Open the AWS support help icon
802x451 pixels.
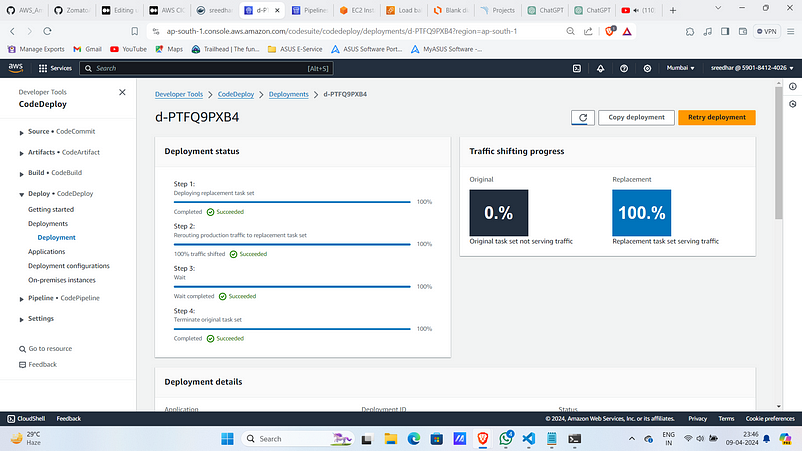point(624,68)
